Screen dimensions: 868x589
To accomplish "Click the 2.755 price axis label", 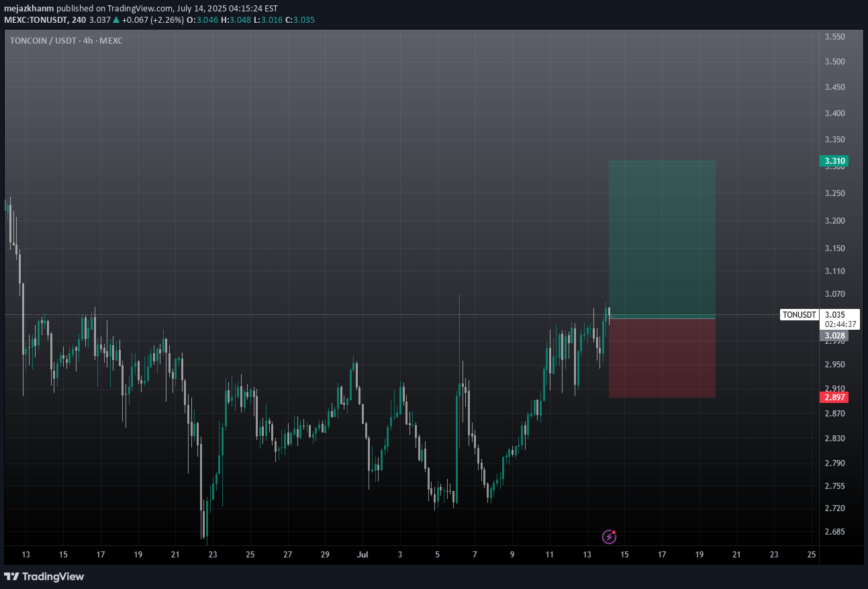I will 834,486.
